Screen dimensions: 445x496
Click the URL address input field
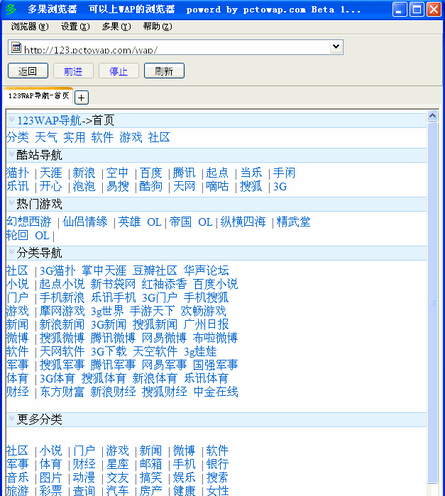coord(176,47)
